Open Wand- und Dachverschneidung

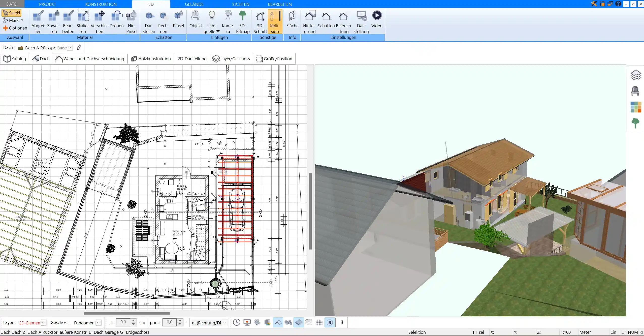click(90, 59)
